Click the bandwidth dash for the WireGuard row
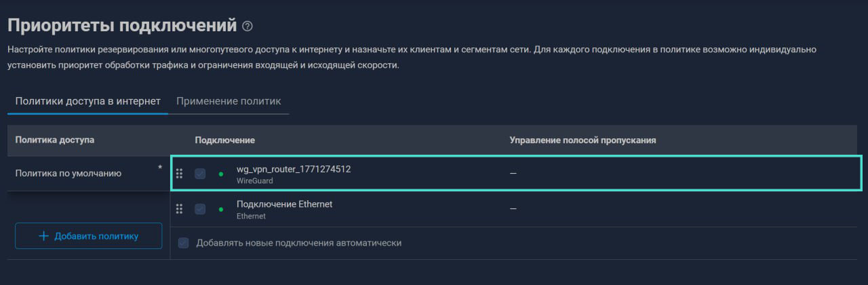 tap(513, 174)
